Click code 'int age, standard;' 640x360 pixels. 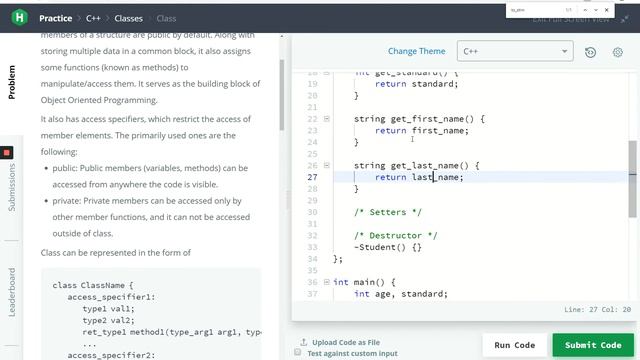[x=401, y=294]
